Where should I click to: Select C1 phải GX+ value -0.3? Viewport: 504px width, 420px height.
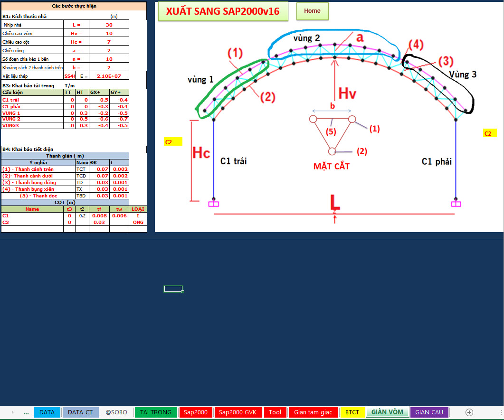click(x=99, y=107)
